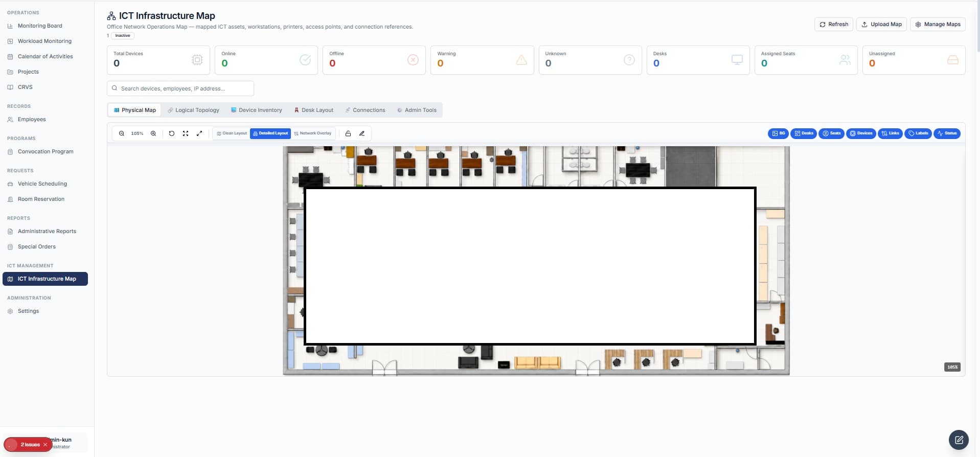Switch to Connections tab

coord(365,110)
